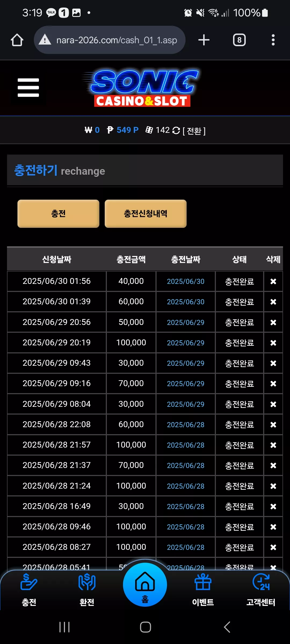Click the refresh balance icon
The height and width of the screenshot is (644, 290).
[x=176, y=131]
